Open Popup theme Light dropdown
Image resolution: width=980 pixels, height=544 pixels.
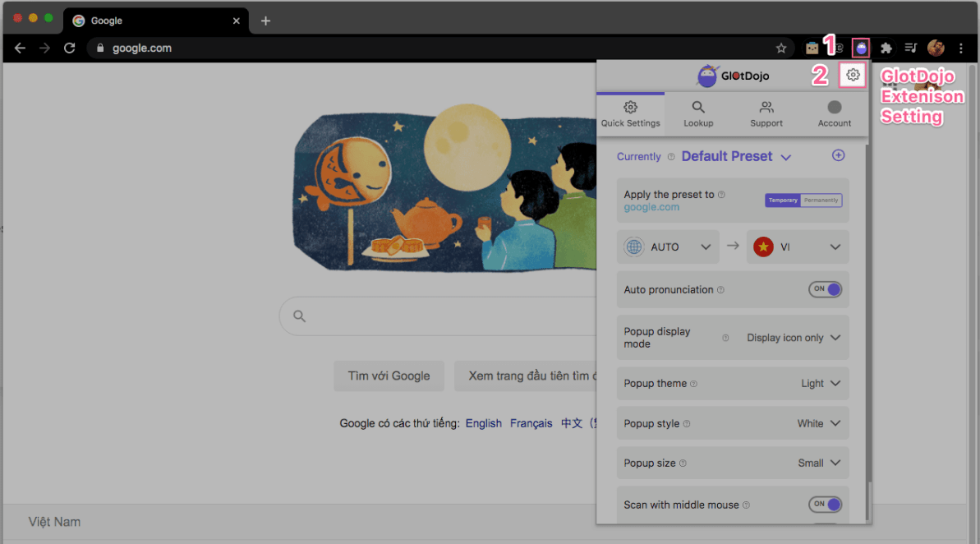coord(821,383)
